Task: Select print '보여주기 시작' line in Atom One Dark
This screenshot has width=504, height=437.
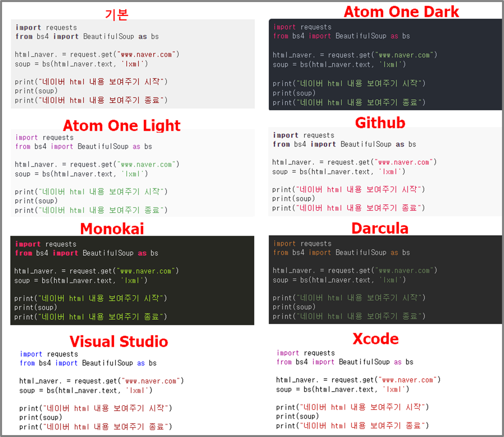Action: pyautogui.click(x=349, y=83)
